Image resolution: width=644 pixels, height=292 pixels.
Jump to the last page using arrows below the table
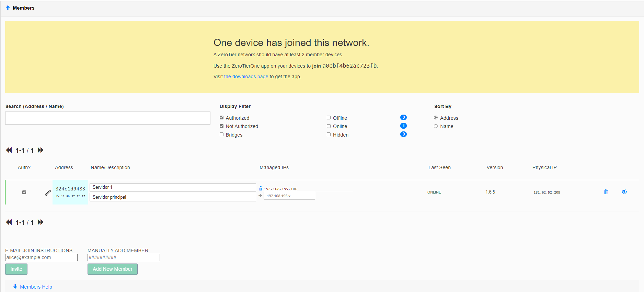tap(41, 222)
